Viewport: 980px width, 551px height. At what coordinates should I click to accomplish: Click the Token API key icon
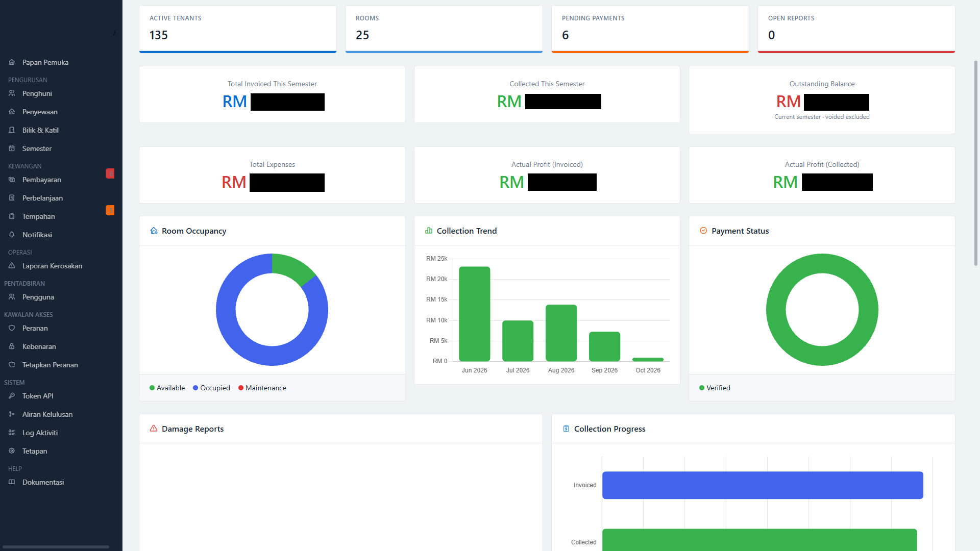[x=12, y=396]
